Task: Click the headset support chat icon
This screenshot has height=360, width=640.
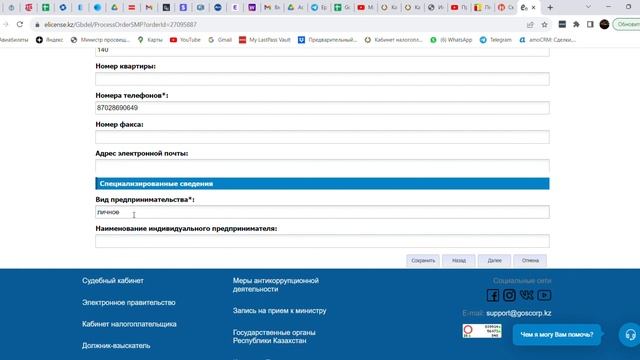Action: click(x=630, y=335)
